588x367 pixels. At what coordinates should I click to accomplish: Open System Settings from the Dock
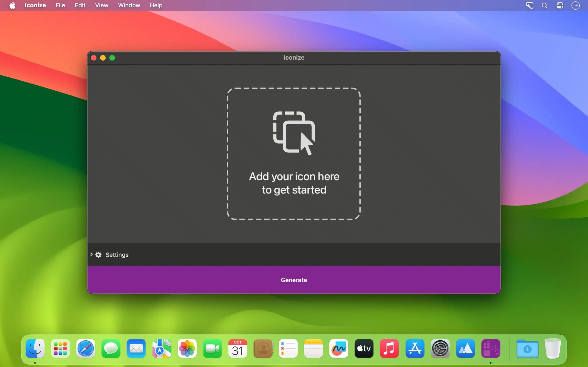click(440, 349)
